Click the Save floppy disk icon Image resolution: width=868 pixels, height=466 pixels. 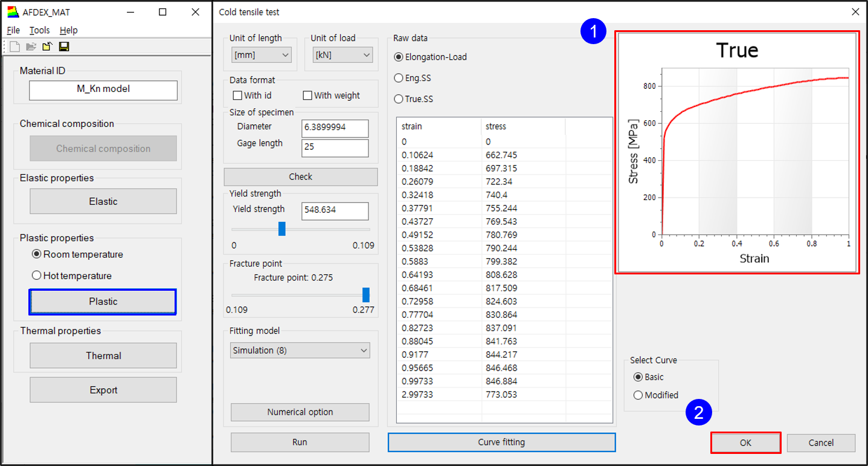[63, 47]
